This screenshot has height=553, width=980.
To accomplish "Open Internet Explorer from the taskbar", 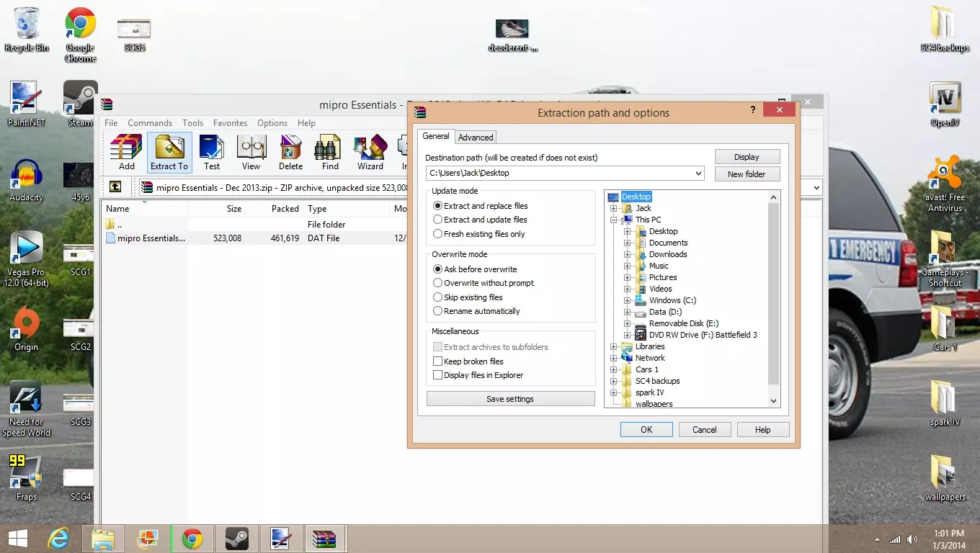I will point(58,539).
